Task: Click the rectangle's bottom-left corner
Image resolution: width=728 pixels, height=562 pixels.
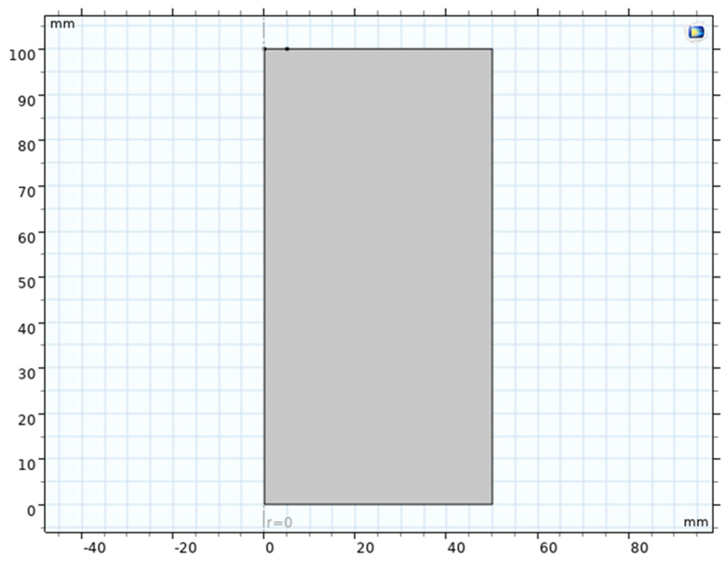Action: tap(264, 504)
